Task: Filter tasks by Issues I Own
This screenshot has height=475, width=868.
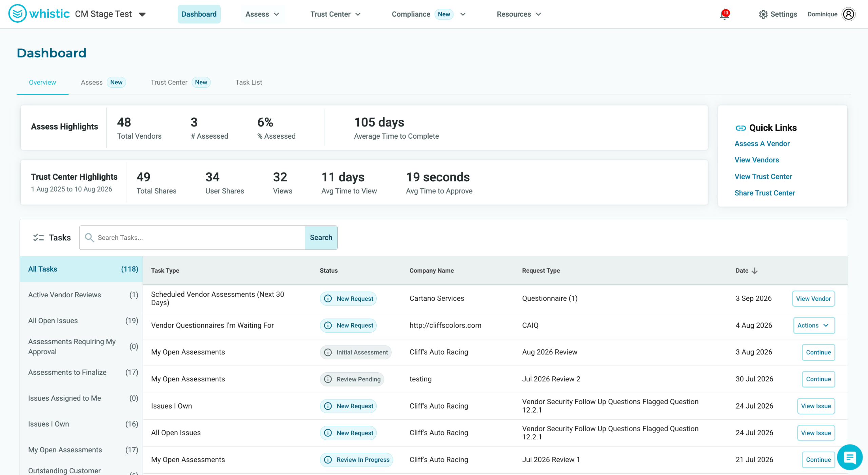Action: click(x=81, y=424)
